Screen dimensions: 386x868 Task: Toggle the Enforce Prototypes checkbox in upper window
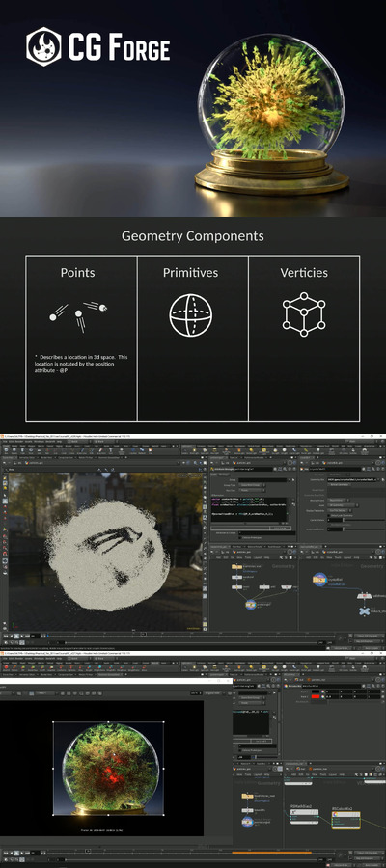click(239, 537)
